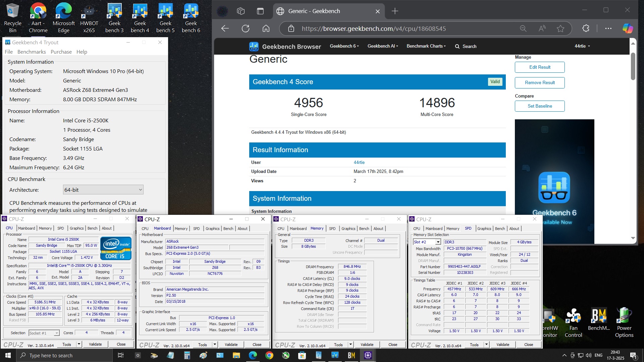The height and width of the screenshot is (362, 644).
Task: Open File Explorer from the taskbar
Action: click(236, 355)
